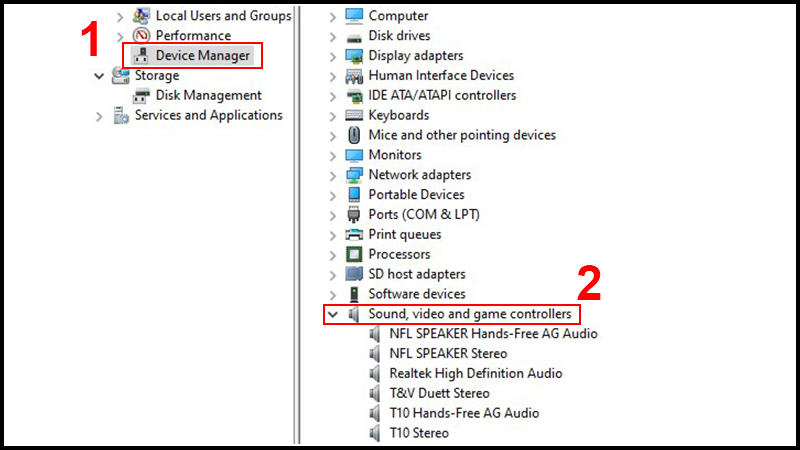
Task: Select T10 Hands-Free AG Audio
Action: (x=464, y=413)
